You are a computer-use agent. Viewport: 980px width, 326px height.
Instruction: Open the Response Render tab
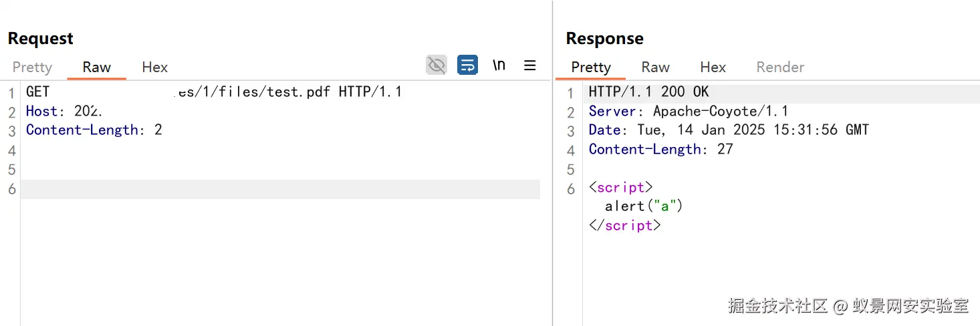click(x=780, y=67)
